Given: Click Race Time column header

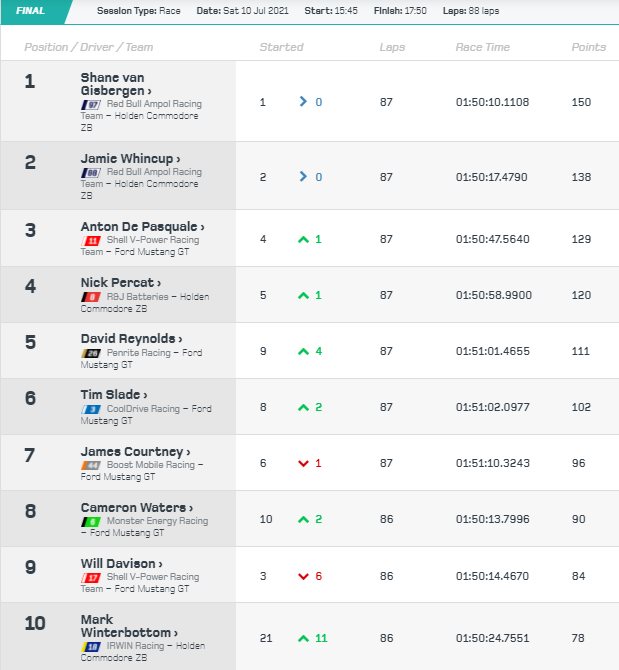Looking at the screenshot, I should pyautogui.click(x=482, y=47).
